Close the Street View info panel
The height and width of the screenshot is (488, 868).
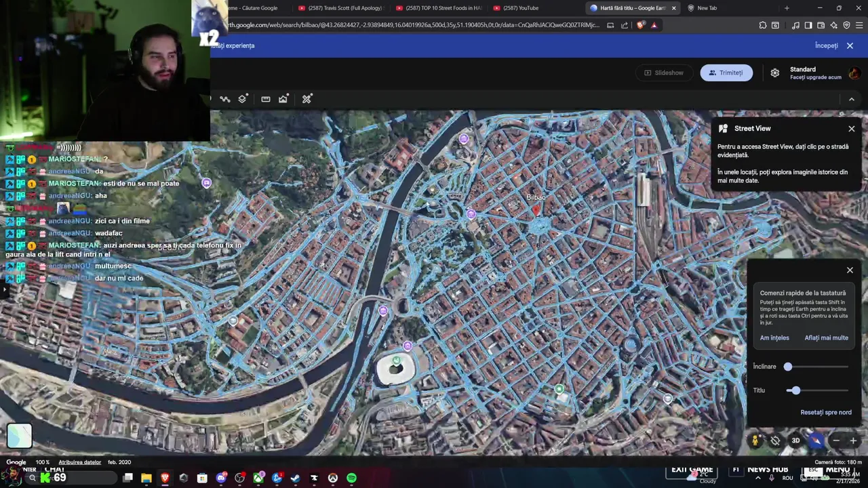click(852, 129)
